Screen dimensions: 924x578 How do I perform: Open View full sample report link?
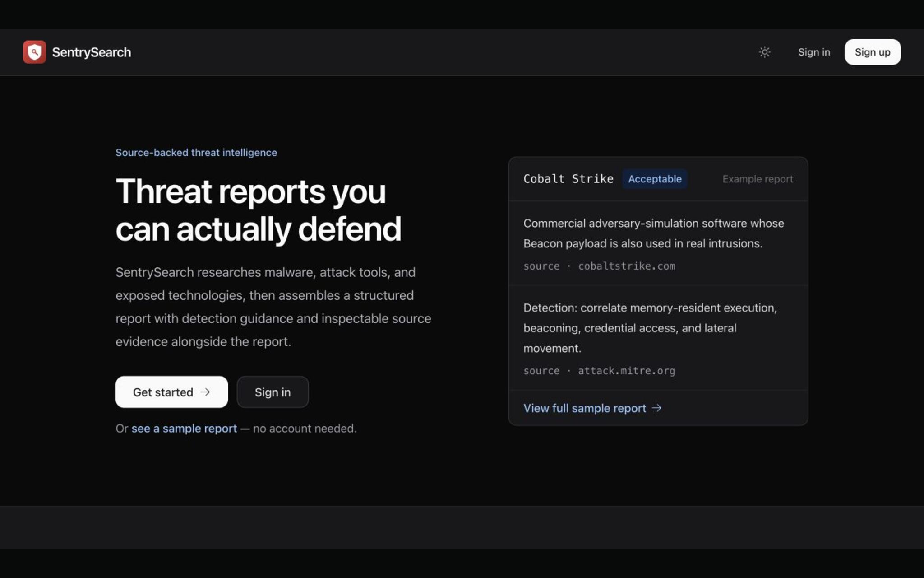pyautogui.click(x=592, y=408)
